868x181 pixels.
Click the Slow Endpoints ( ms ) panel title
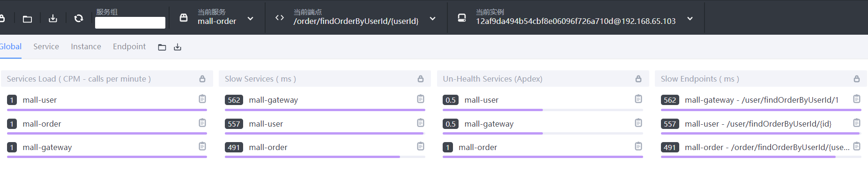tap(700, 79)
